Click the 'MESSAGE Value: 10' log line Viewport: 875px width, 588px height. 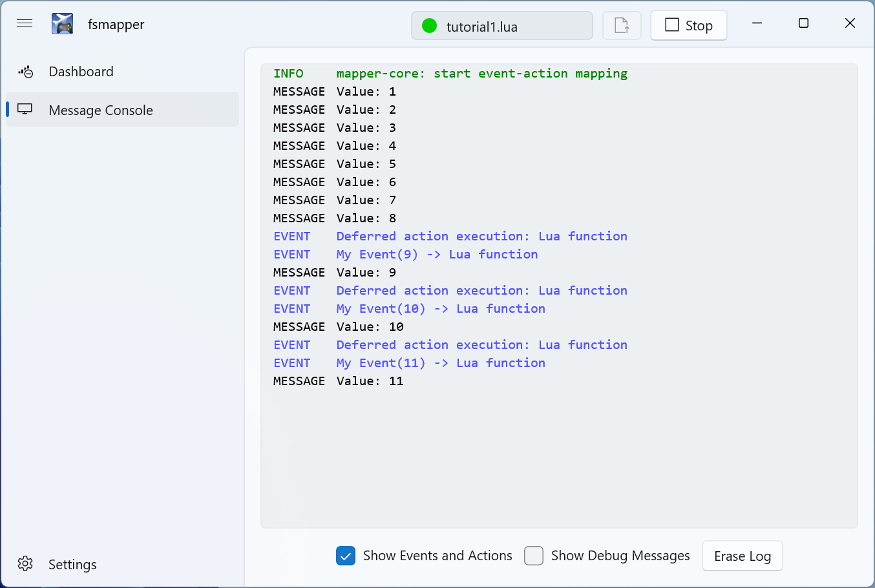point(339,327)
